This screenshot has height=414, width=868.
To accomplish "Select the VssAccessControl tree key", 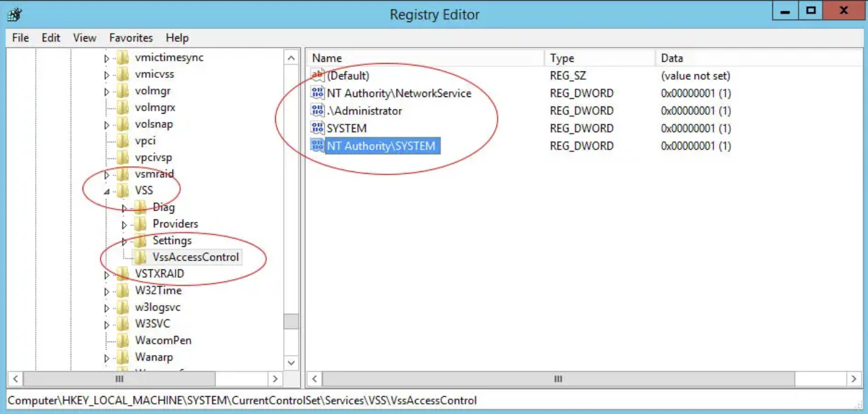I will tap(196, 257).
